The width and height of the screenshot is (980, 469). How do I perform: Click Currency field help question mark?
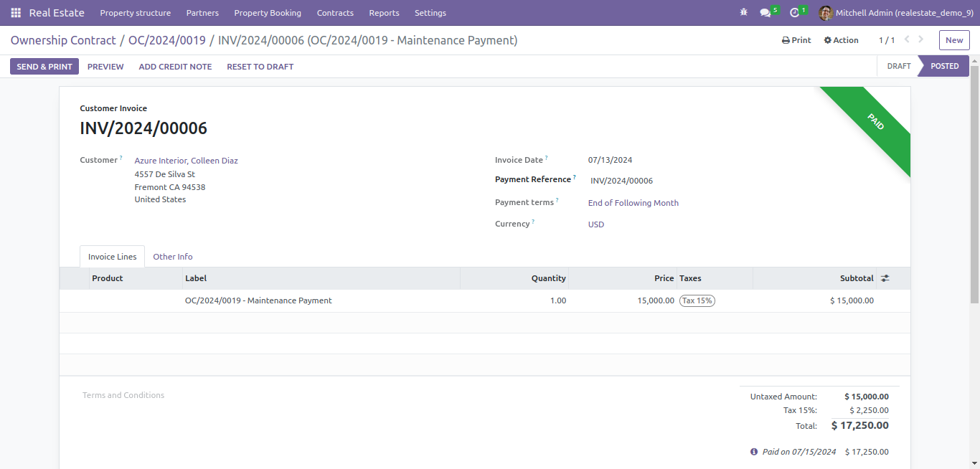coord(533,222)
